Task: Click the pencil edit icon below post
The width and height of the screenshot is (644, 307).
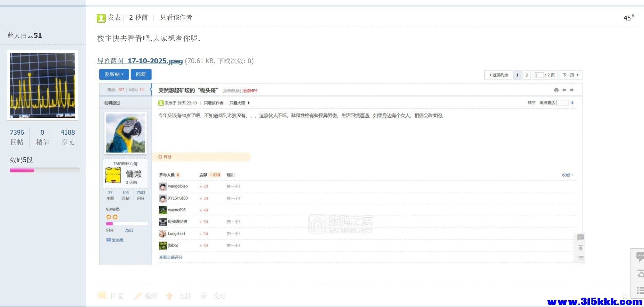Action: point(138,296)
